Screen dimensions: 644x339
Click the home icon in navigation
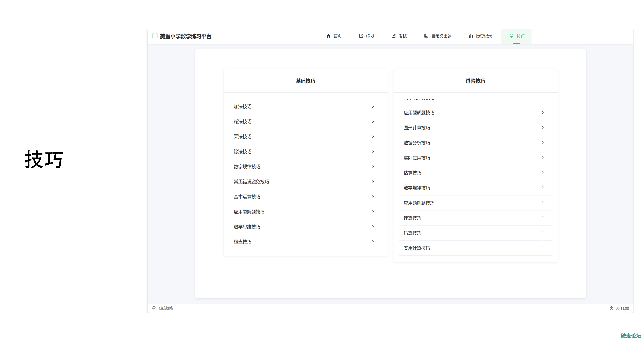tap(328, 36)
